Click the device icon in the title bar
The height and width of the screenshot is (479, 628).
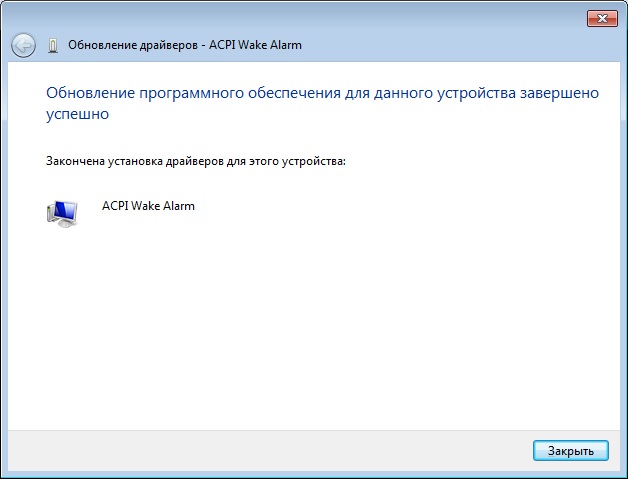pos(53,45)
